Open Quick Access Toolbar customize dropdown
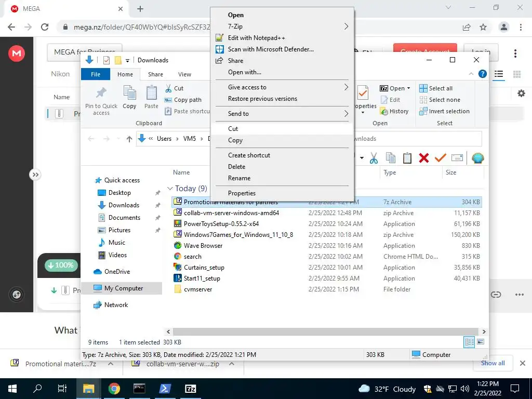 [128, 60]
